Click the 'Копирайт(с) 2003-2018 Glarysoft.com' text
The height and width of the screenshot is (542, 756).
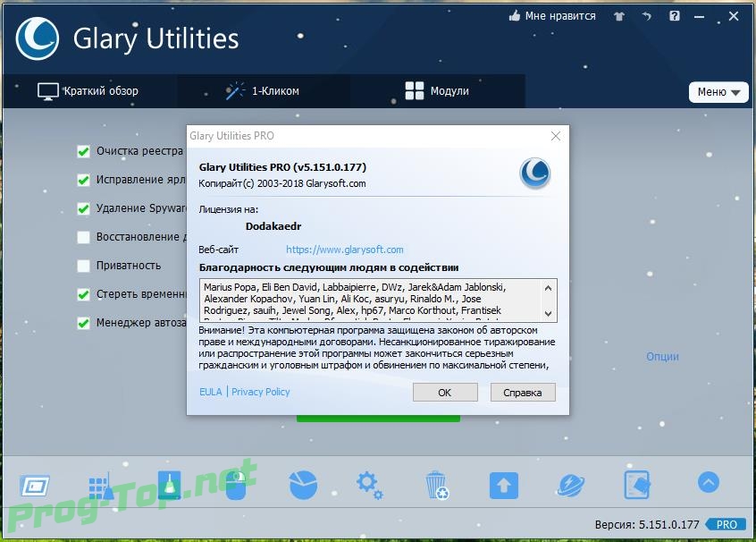point(282,183)
